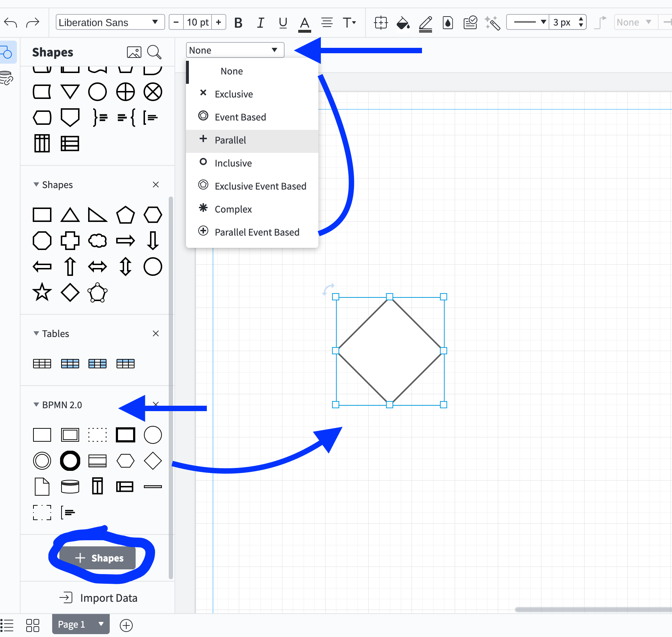Open the text color picker
Screen dimensions: 672x637
(x=305, y=24)
